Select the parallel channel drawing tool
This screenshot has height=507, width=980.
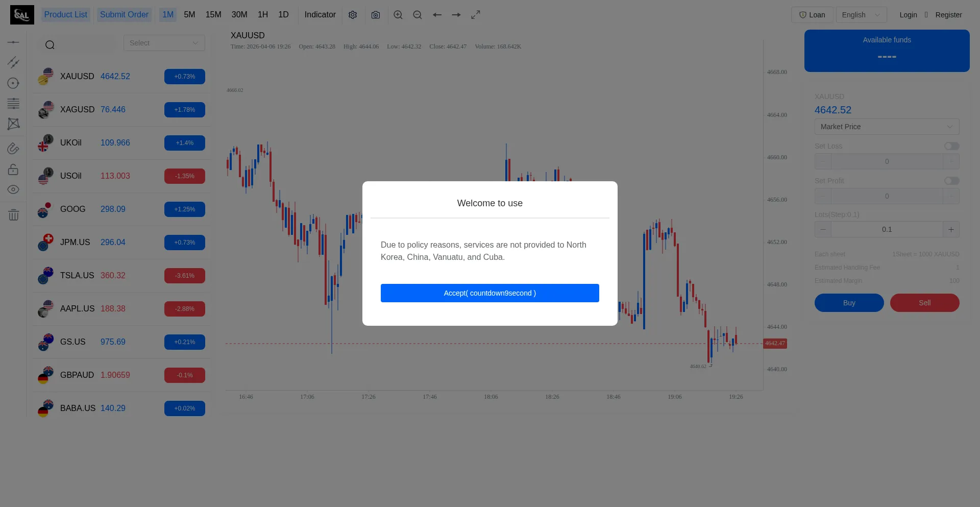pyautogui.click(x=13, y=62)
